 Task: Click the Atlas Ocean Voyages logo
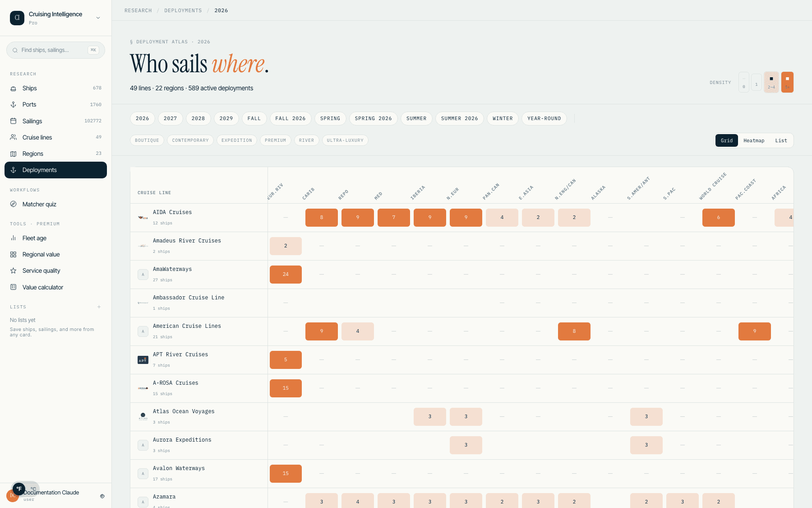point(143,416)
